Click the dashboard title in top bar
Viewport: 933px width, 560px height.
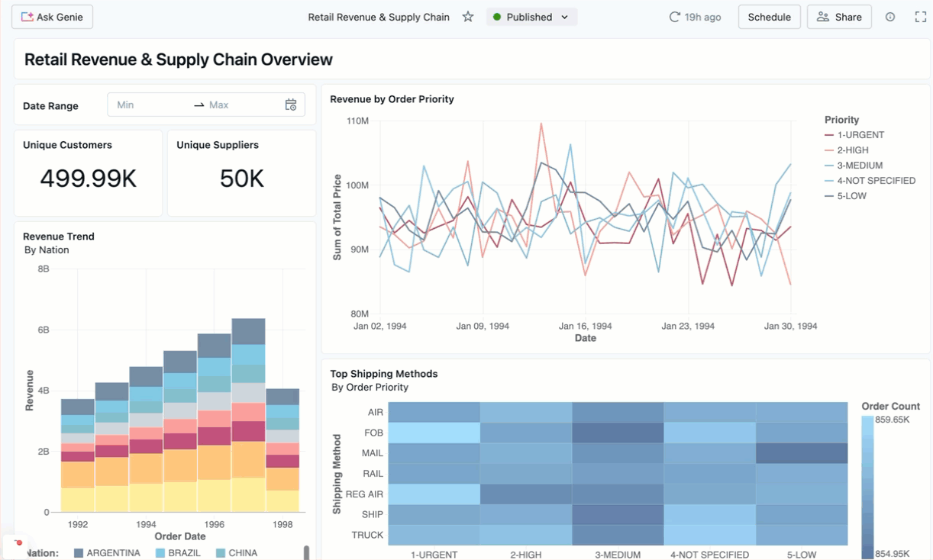click(x=379, y=16)
